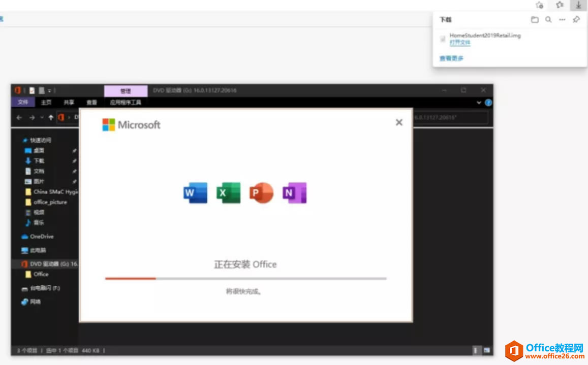Open the quick access toolbar customize dropdown
This screenshot has width=588, height=365.
click(49, 91)
